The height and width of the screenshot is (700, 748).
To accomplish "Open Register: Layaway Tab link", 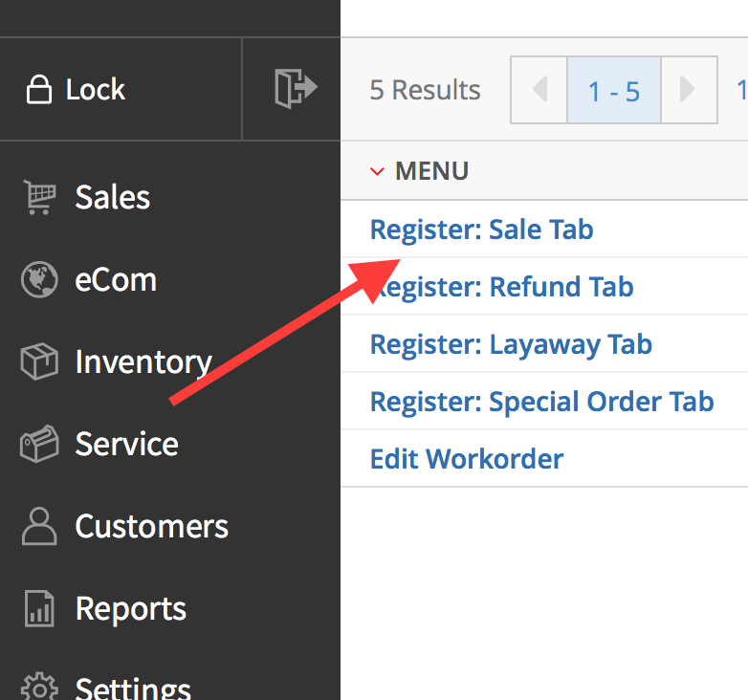I will pyautogui.click(x=511, y=344).
